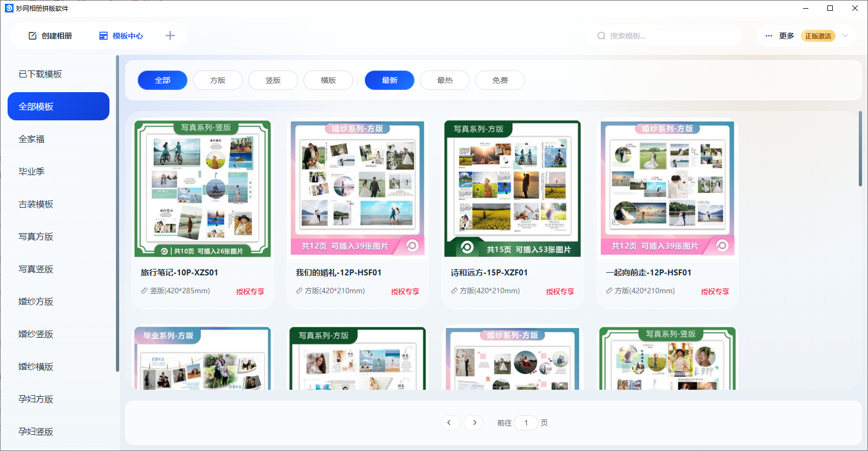The image size is (868, 451).
Task: Open the 毕业系列-方版 template thumbnail
Action: pos(203,358)
